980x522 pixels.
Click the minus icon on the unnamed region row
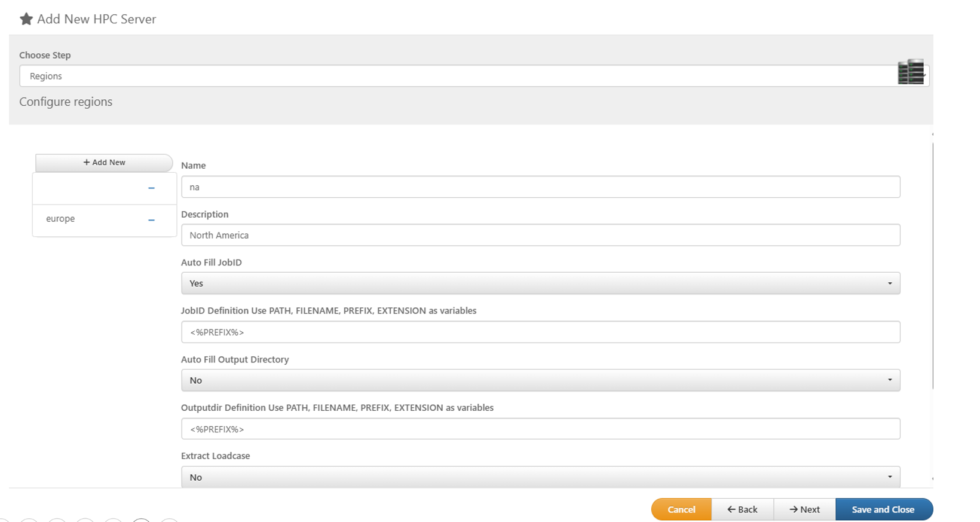pos(151,188)
